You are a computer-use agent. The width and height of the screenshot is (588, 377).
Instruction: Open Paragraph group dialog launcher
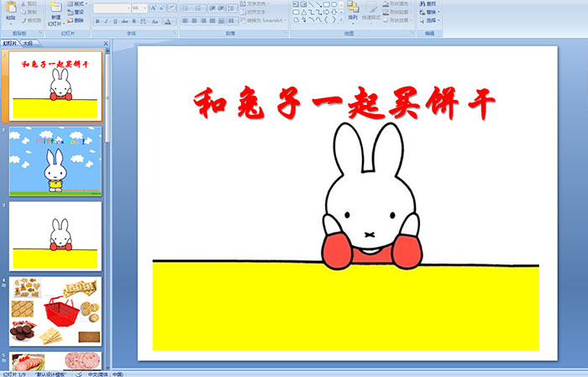click(x=286, y=34)
